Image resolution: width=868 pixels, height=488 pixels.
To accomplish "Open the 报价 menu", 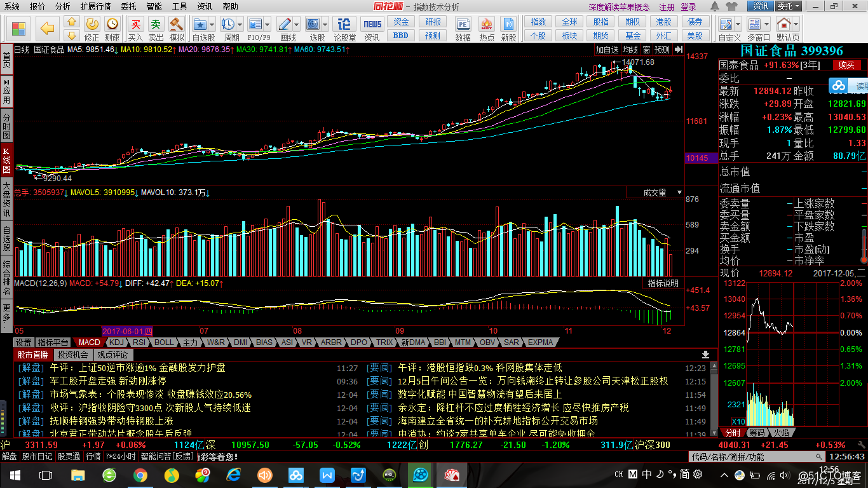I will coord(37,6).
